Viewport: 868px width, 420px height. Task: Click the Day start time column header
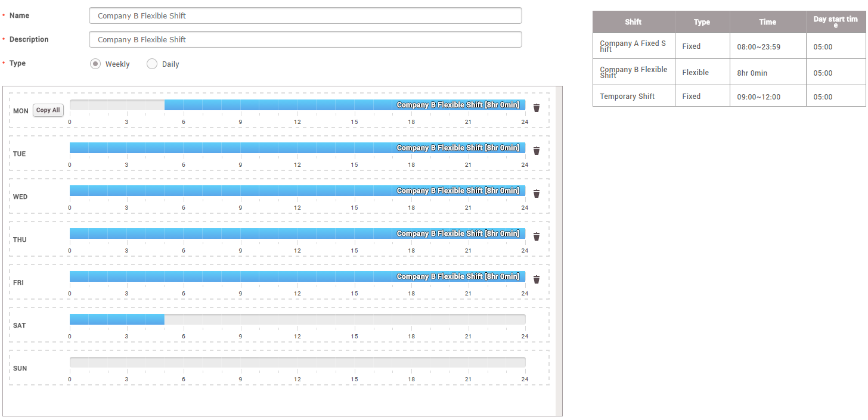point(835,22)
